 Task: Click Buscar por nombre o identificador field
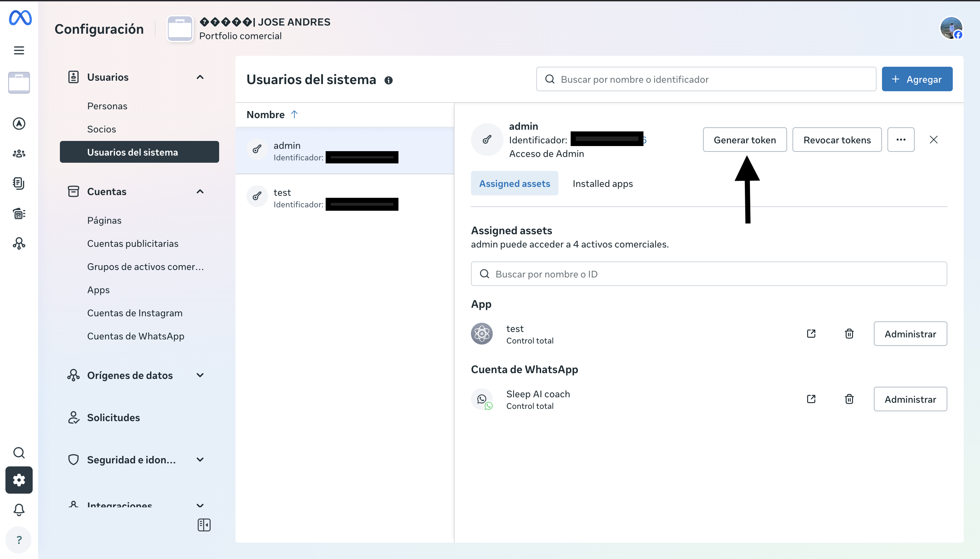tap(706, 79)
